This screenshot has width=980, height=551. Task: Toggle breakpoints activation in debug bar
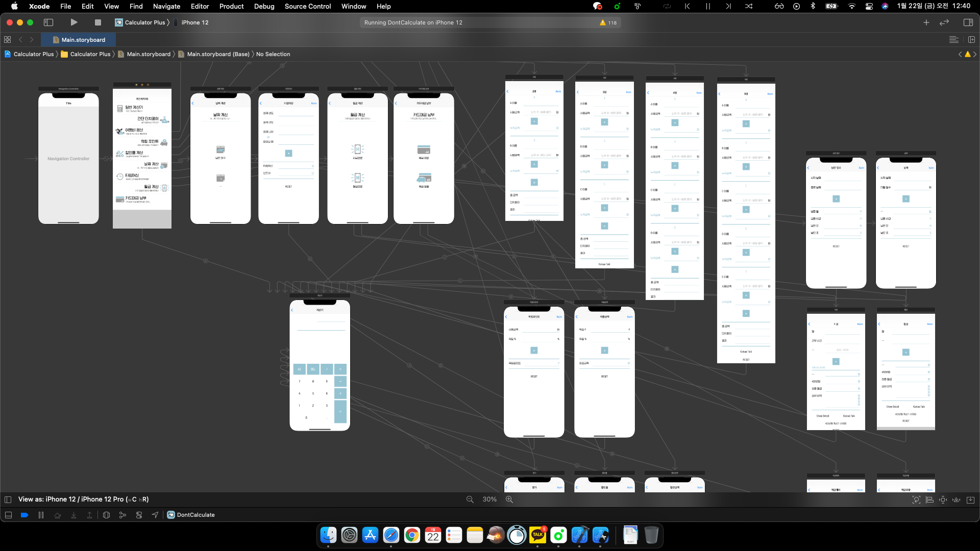pos(24,515)
